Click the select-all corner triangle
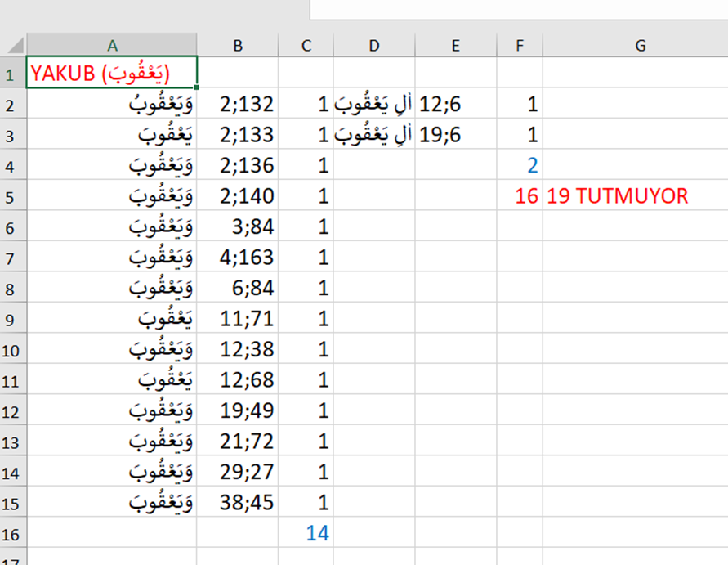 [x=14, y=45]
